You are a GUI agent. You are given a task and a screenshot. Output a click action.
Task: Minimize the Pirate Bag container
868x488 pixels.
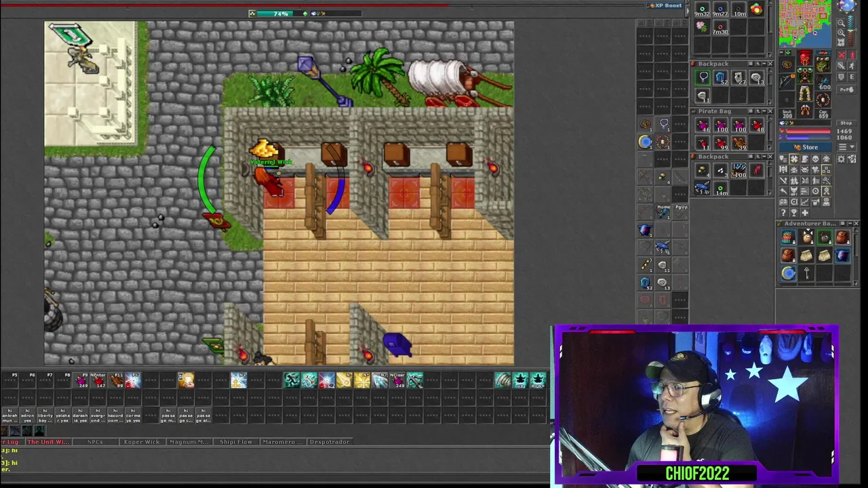[x=764, y=111]
